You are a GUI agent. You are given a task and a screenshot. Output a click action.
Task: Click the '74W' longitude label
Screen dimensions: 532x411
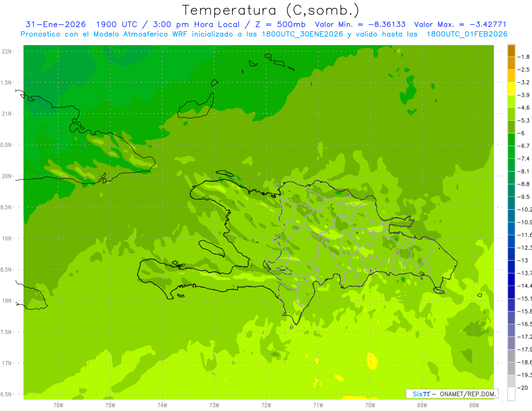pyautogui.click(x=162, y=405)
